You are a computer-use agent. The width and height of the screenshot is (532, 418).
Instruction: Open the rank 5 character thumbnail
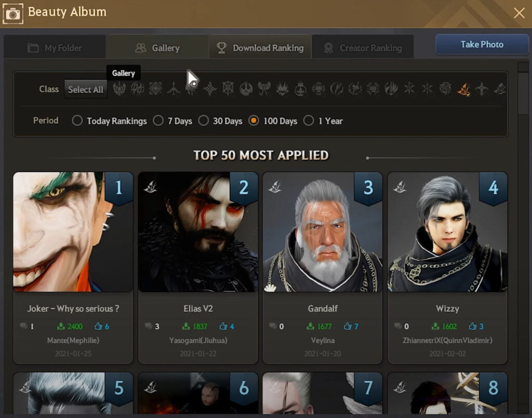[73, 393]
